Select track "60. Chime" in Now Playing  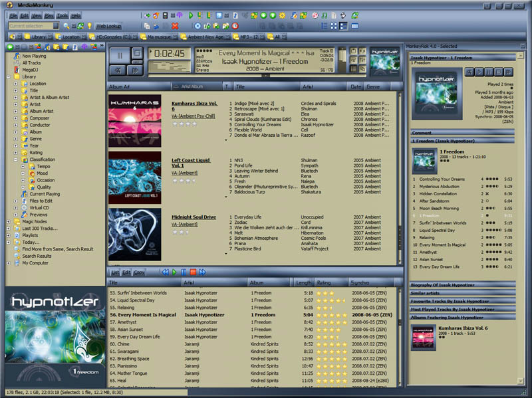[251, 344]
